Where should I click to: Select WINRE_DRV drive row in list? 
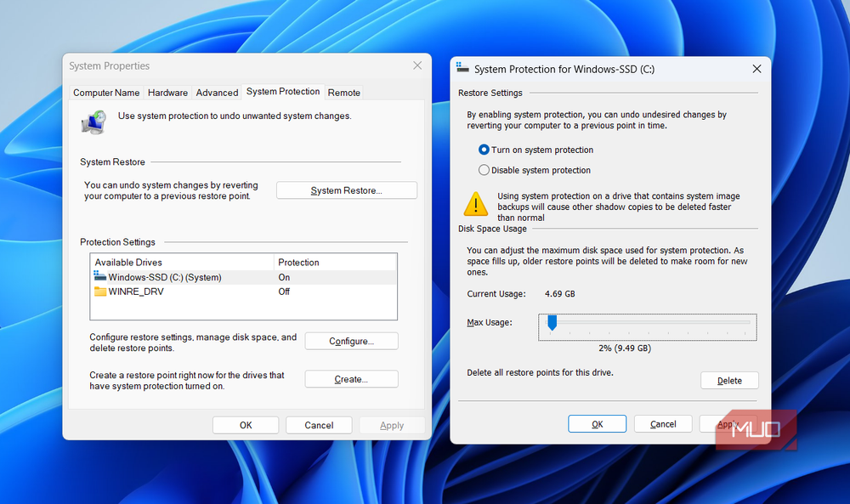[x=243, y=292]
